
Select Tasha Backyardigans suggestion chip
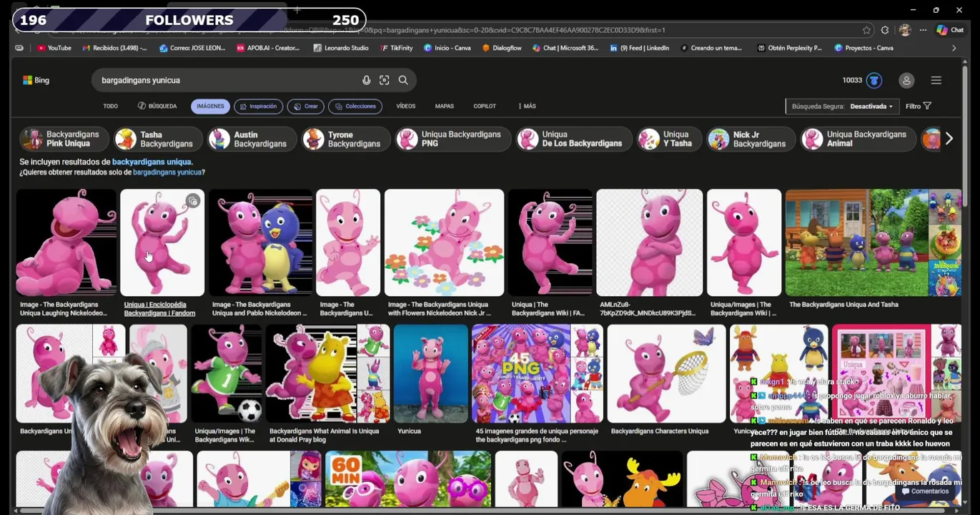[157, 139]
